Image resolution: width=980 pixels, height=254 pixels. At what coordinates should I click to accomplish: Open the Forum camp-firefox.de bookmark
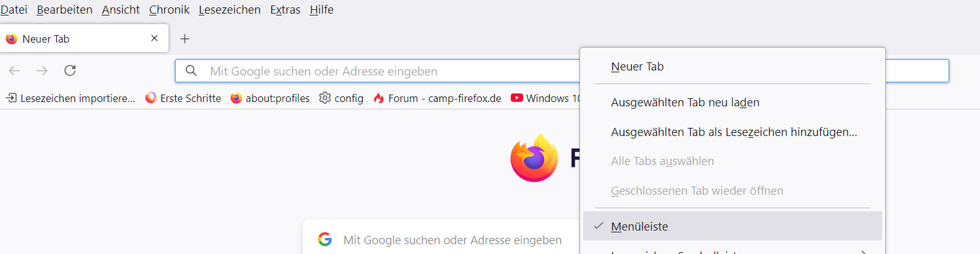(x=438, y=98)
